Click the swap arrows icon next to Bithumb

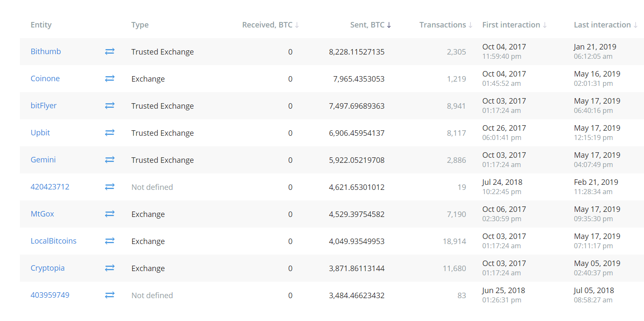coord(110,52)
